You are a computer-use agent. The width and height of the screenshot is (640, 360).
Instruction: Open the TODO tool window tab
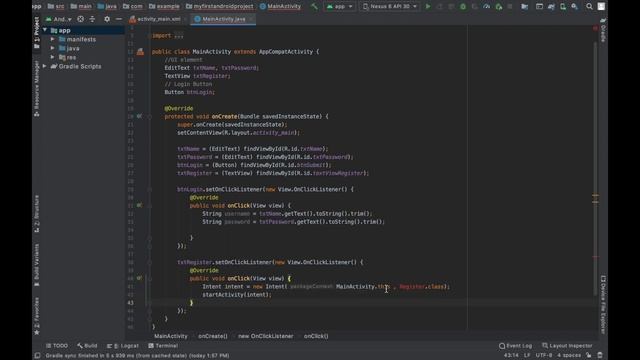[x=57, y=346]
